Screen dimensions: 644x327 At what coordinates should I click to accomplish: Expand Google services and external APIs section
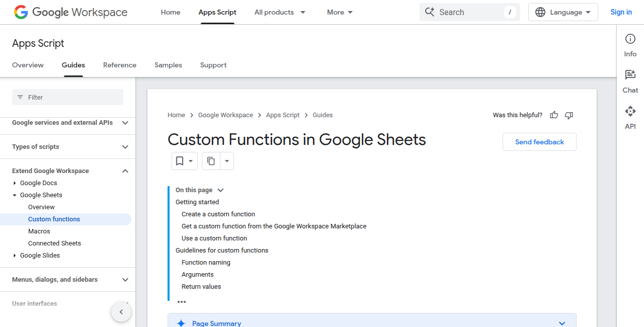(125, 122)
